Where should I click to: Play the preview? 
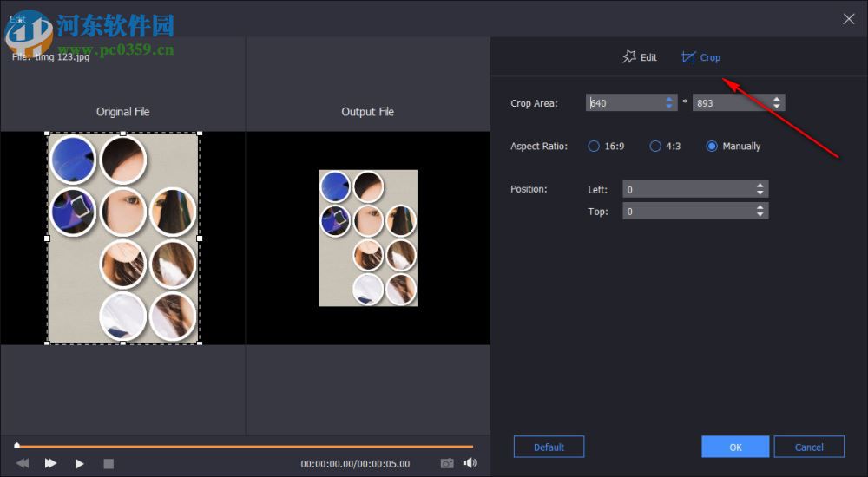(x=80, y=464)
